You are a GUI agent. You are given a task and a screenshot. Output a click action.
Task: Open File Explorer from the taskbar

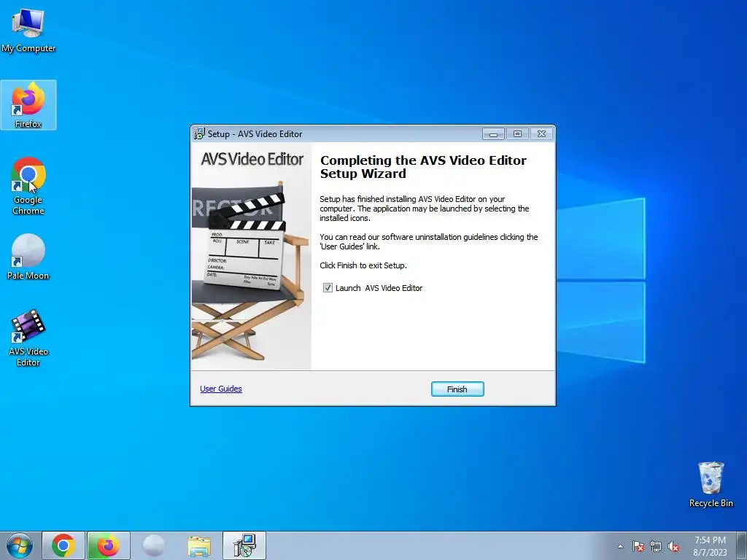point(198,545)
